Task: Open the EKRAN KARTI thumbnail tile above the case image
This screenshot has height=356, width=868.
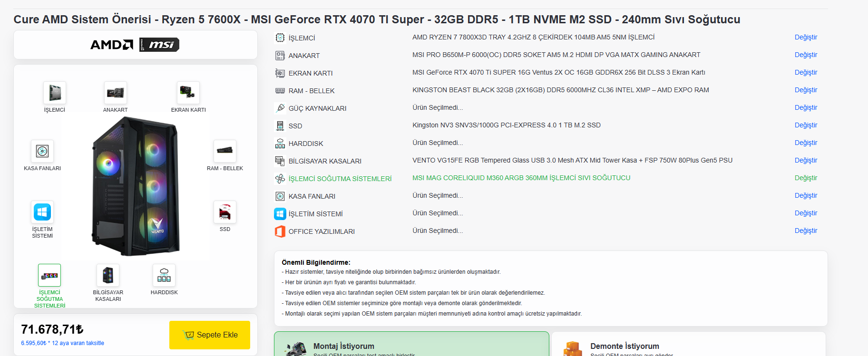Action: pyautogui.click(x=188, y=93)
